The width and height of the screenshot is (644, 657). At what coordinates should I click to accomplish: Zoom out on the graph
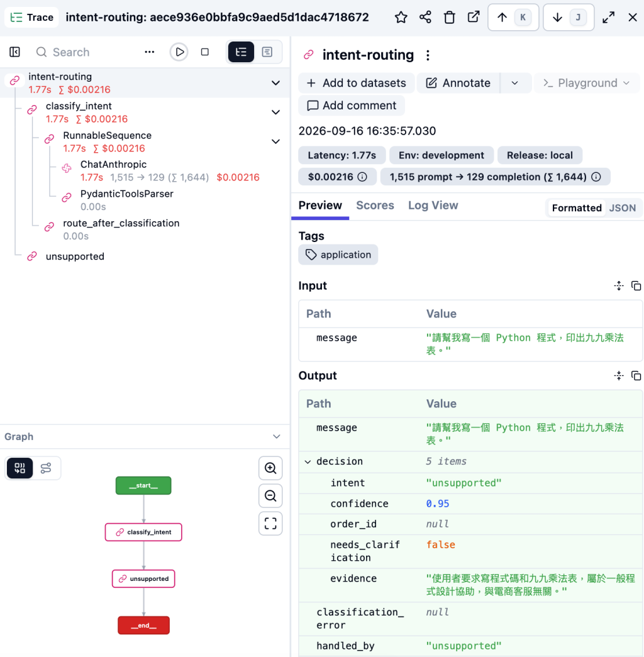(x=270, y=495)
